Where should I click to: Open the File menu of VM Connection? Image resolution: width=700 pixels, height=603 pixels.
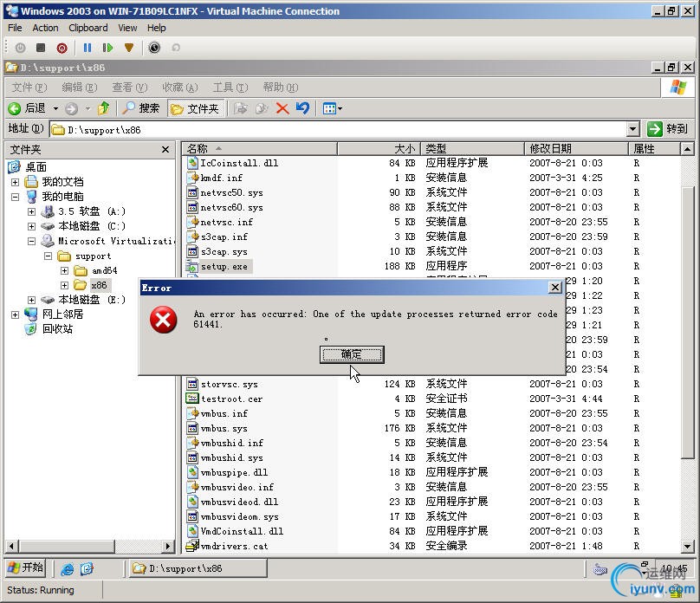tap(15, 28)
